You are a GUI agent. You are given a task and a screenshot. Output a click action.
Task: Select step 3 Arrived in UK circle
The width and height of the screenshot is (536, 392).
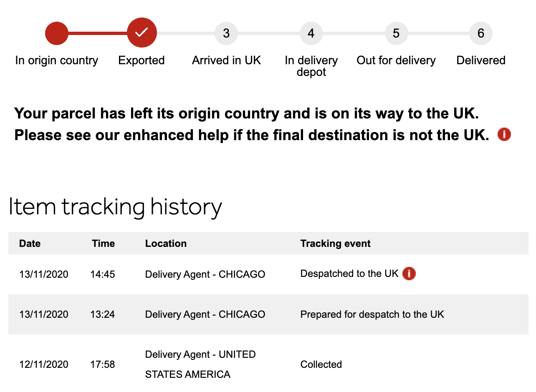(x=226, y=33)
